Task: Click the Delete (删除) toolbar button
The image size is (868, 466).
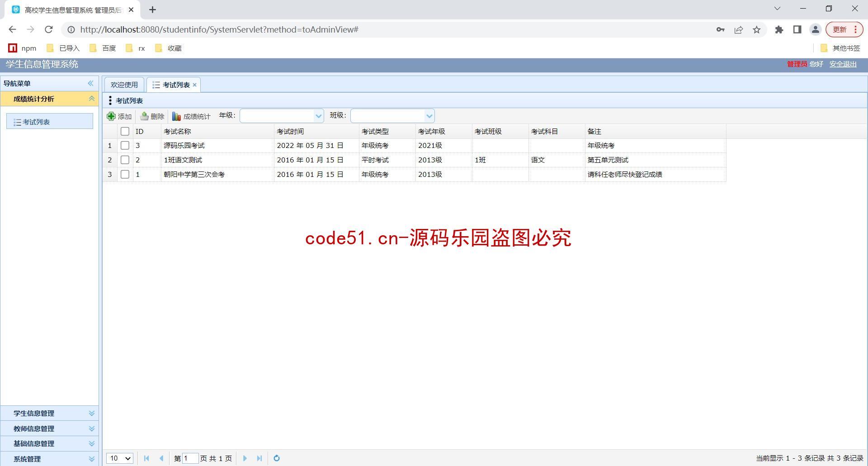Action: 152,116
